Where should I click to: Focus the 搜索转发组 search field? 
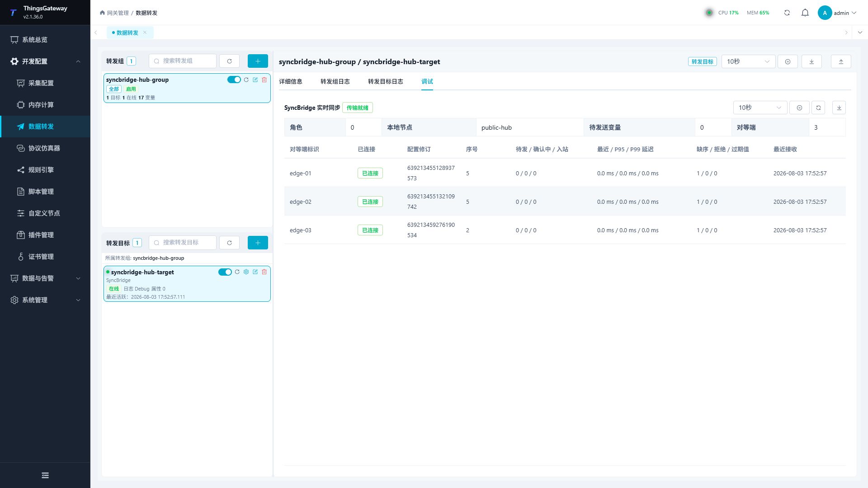coord(183,61)
